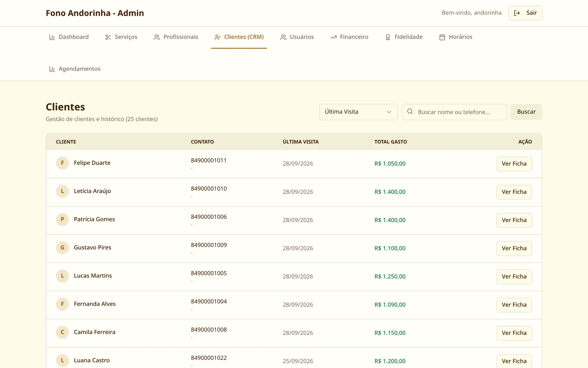
Task: Open Ver Ficha for Felipe Duarte
Action: click(x=514, y=164)
